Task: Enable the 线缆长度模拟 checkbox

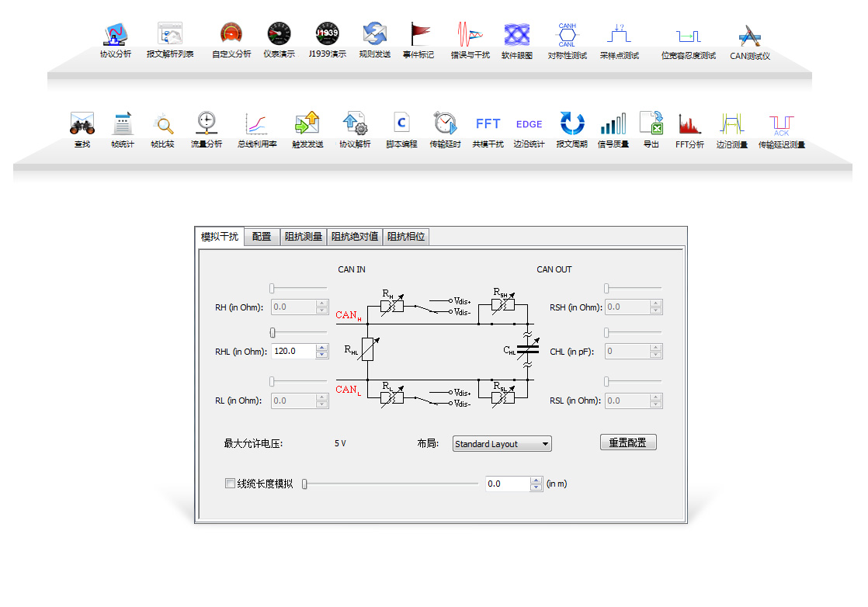Action: coord(230,484)
